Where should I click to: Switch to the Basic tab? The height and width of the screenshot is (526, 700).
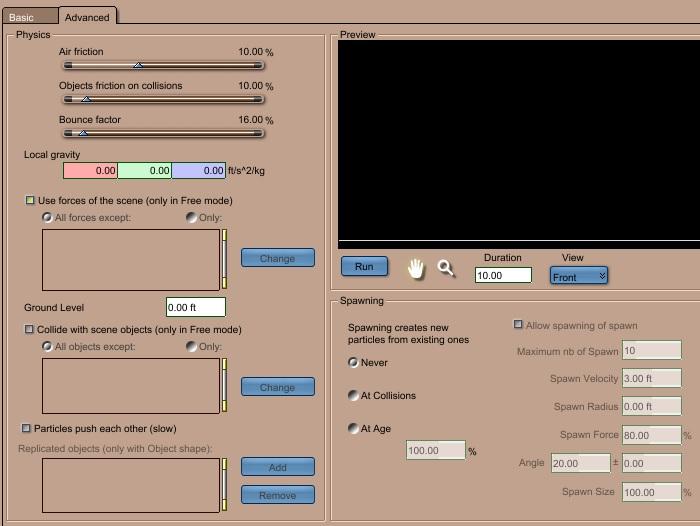[29, 17]
